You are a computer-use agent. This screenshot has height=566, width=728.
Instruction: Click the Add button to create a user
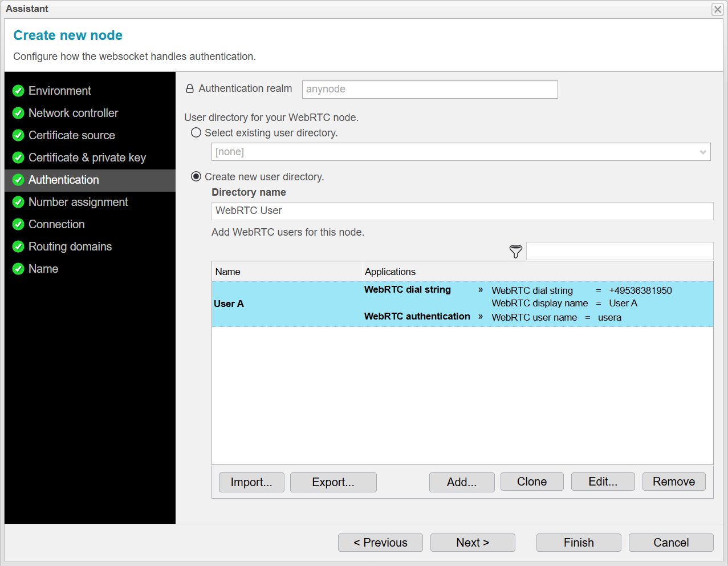click(x=462, y=482)
